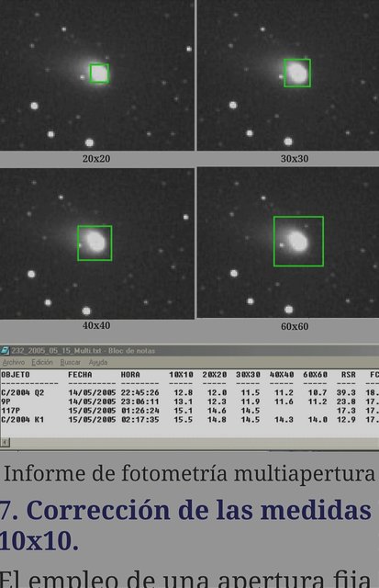Screen dimensions: 379x588
Task: Click the object name 'C/2004 K1'
Action: [22, 420]
